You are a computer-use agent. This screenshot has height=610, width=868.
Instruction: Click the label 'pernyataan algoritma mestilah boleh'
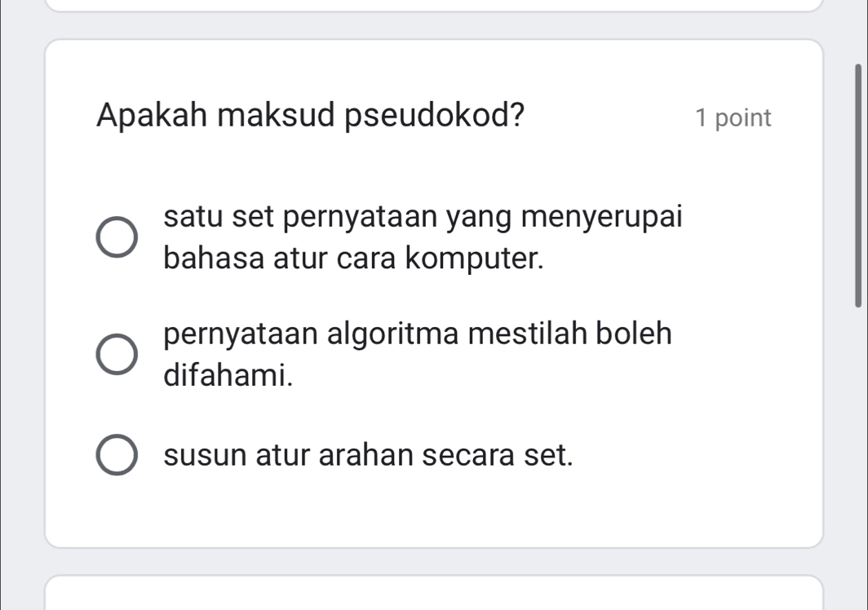(x=418, y=335)
